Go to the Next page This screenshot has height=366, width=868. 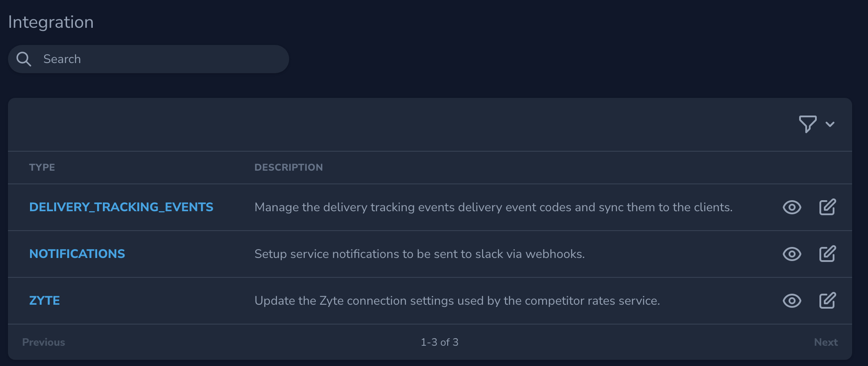[x=826, y=342]
